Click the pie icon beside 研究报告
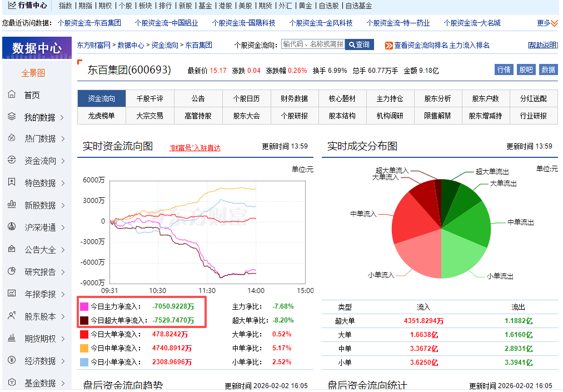 coord(12,271)
